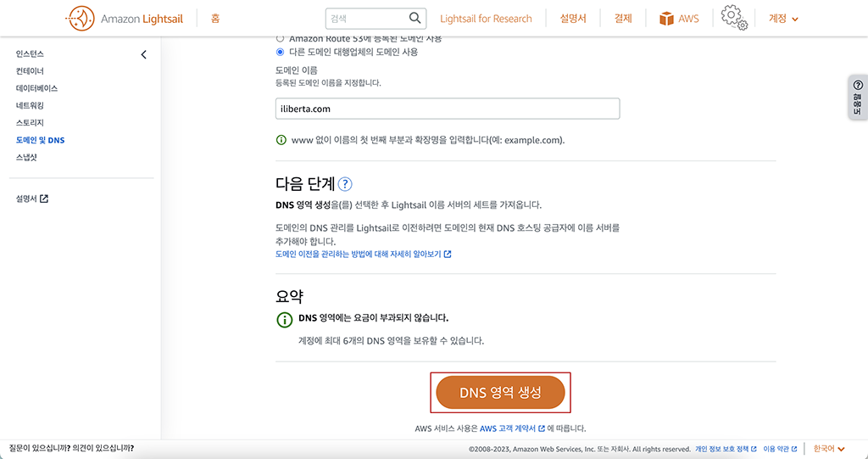Open 데이터베이스 in the sidebar
The height and width of the screenshot is (459, 868).
[36, 88]
